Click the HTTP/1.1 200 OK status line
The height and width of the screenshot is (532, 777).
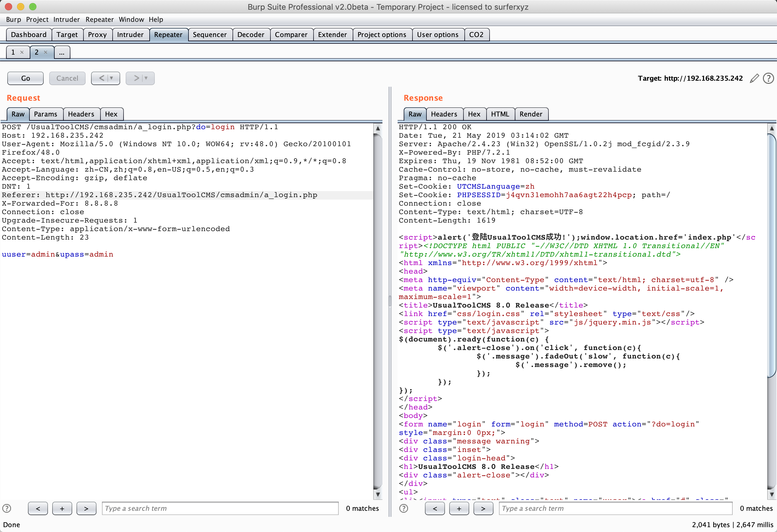435,127
